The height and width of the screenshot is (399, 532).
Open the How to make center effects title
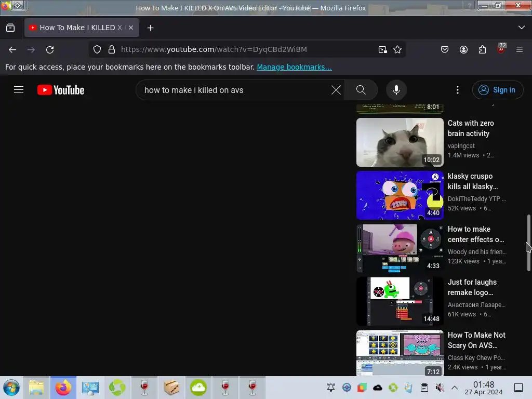[476, 234]
